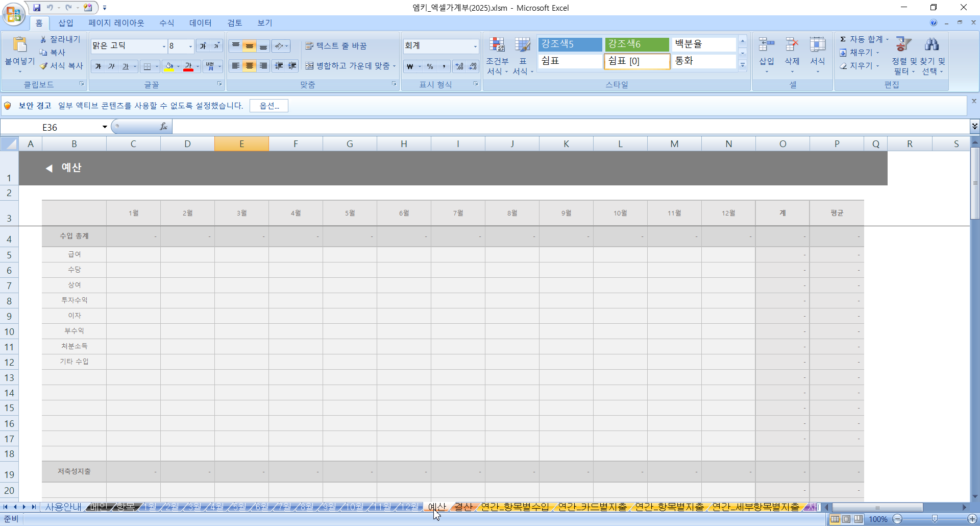Enable 텍스트 줄 바꿈 wrap text

click(336, 46)
